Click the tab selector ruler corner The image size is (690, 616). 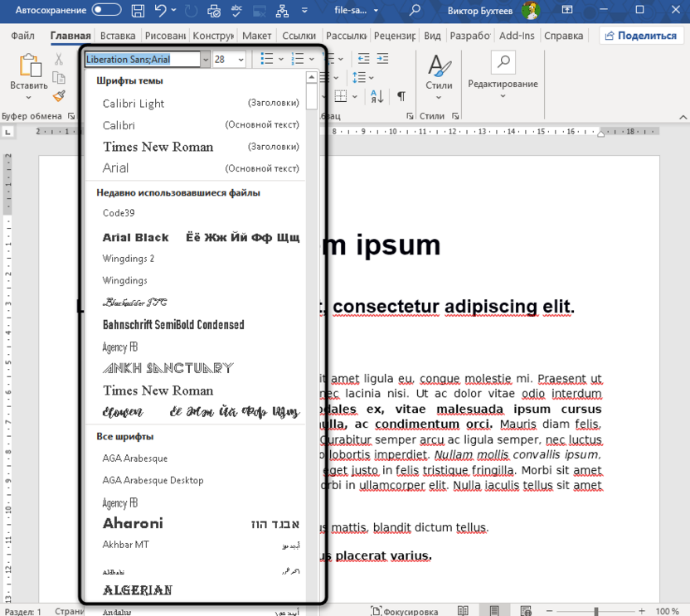pyautogui.click(x=8, y=132)
